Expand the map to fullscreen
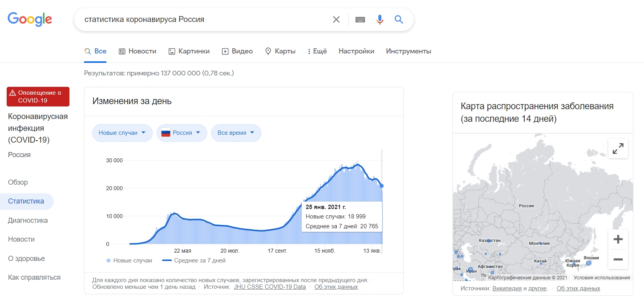The height and width of the screenshot is (299, 644). pos(618,149)
